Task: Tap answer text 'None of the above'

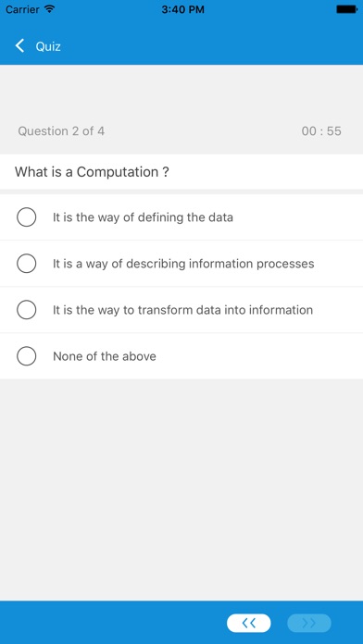Action: [105, 356]
